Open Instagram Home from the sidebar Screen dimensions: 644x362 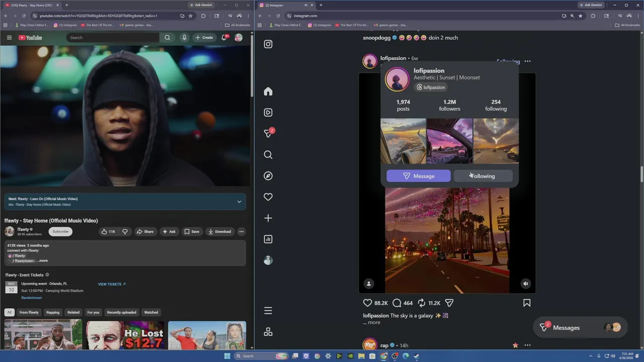tap(268, 92)
